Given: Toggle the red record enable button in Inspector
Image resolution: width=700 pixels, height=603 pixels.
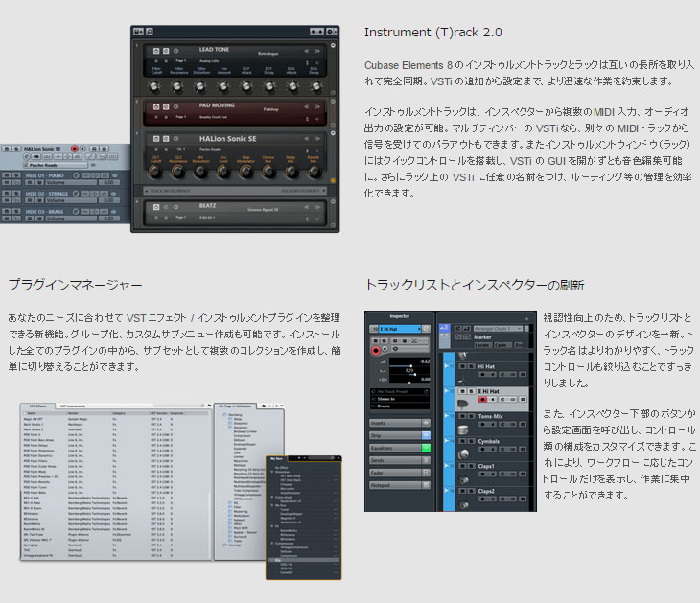Looking at the screenshot, I should click(x=376, y=351).
